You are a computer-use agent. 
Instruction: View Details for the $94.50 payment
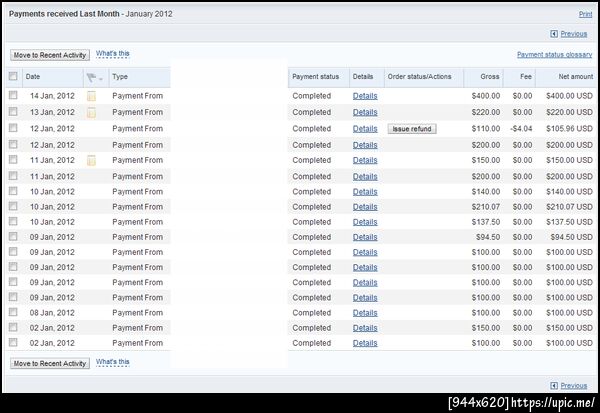click(x=365, y=237)
